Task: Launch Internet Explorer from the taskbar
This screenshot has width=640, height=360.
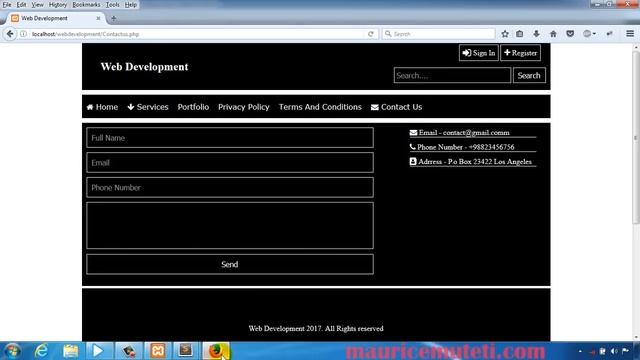Action: 41,351
